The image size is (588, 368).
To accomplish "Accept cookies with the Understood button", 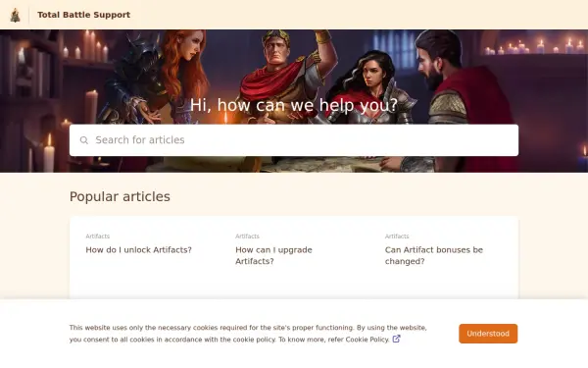I will pos(488,334).
